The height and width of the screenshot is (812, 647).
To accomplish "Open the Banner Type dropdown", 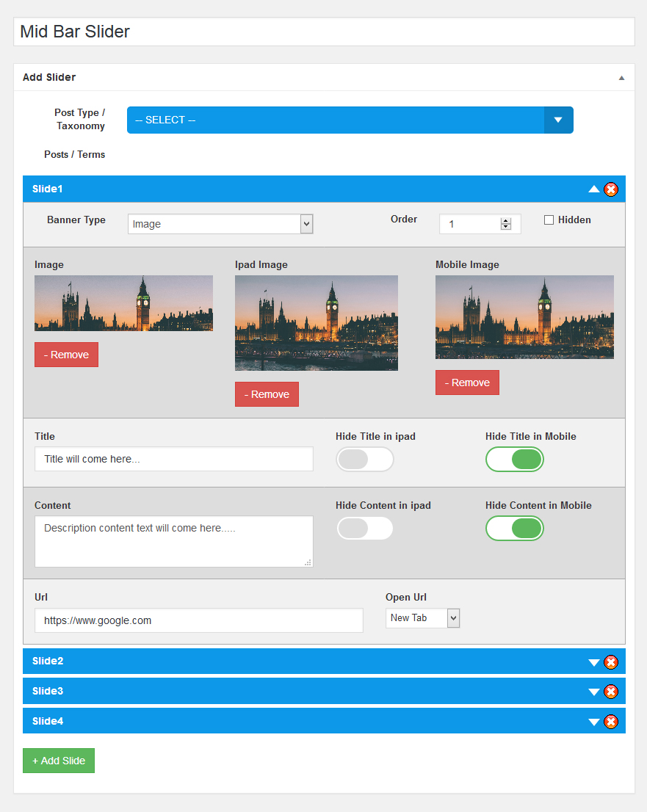I will pyautogui.click(x=220, y=224).
